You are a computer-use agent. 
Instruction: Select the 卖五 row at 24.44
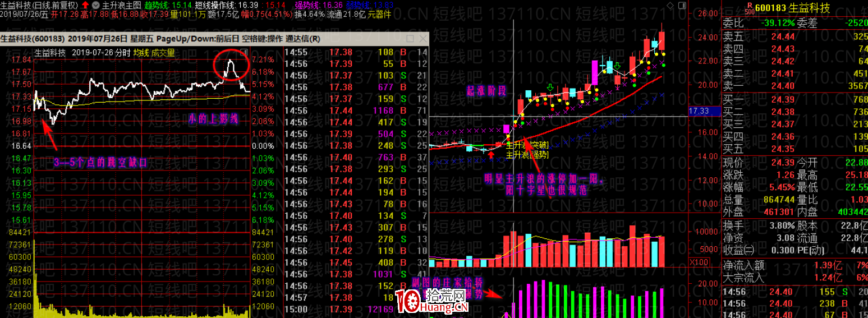click(794, 36)
